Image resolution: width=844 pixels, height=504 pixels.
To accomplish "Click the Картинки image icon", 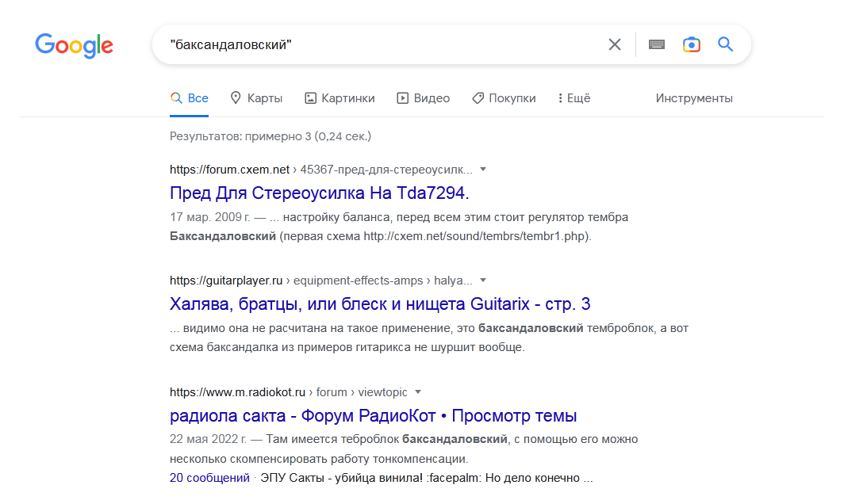I will pyautogui.click(x=311, y=98).
